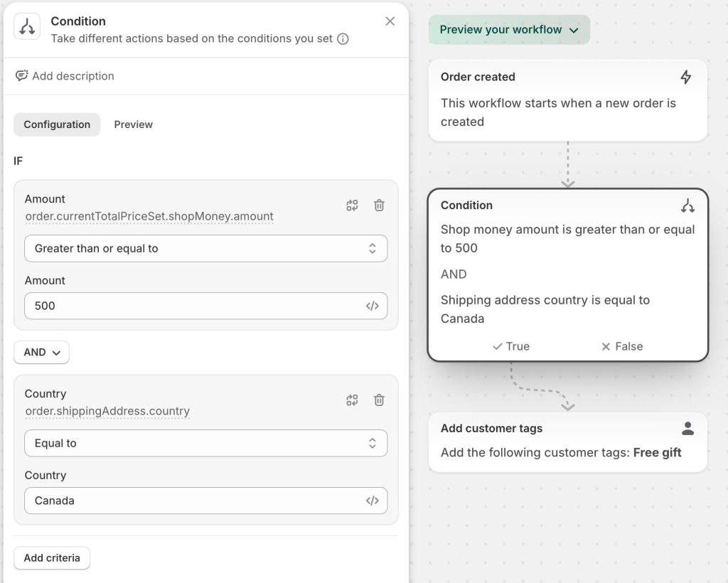
Task: Select the True branch on the Condition node
Action: pos(510,346)
